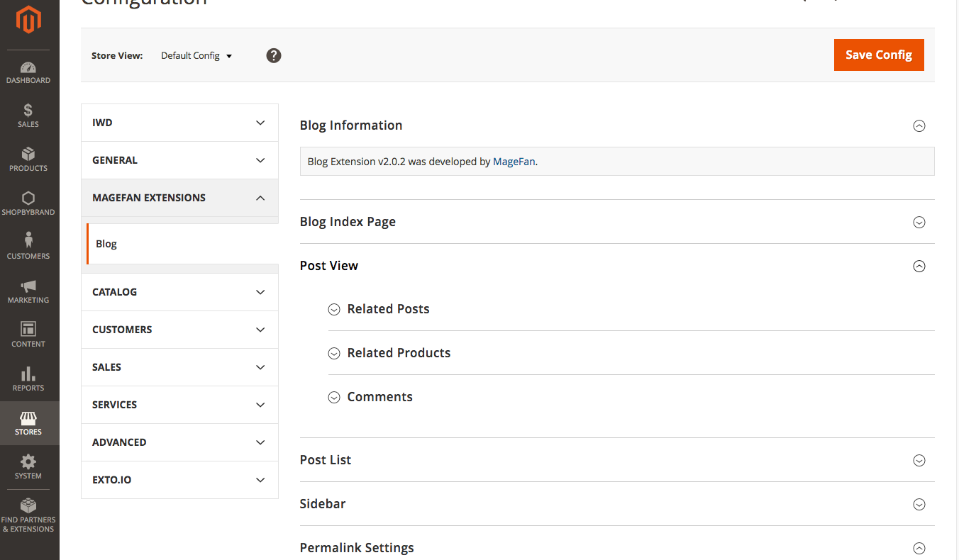The height and width of the screenshot is (560, 959).
Task: Click the IWD tab label
Action: (x=102, y=123)
